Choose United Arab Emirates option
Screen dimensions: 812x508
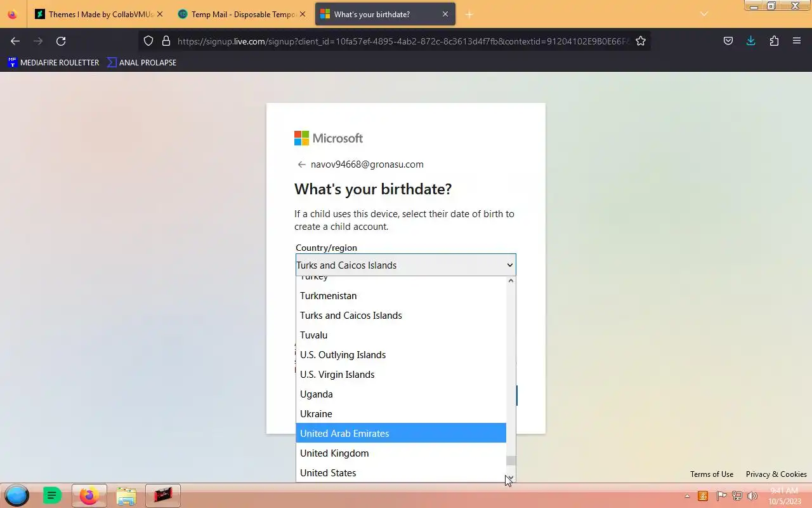[401, 433]
